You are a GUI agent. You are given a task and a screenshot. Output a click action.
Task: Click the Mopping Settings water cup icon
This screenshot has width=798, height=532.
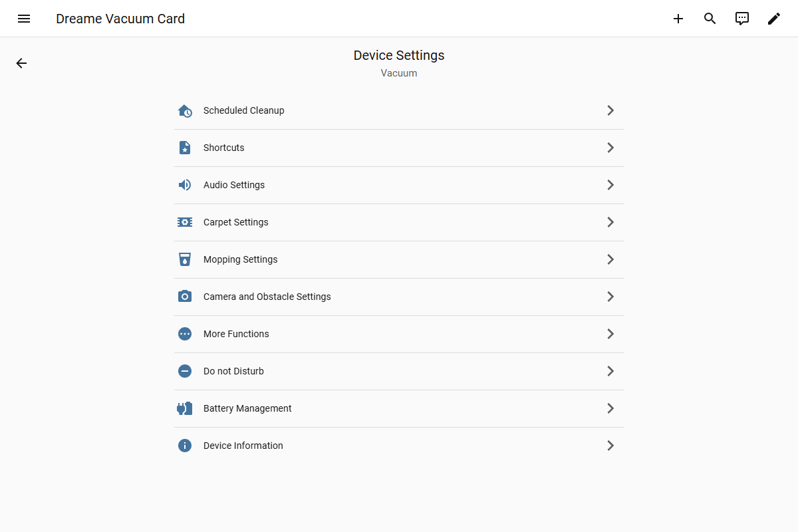tap(185, 259)
